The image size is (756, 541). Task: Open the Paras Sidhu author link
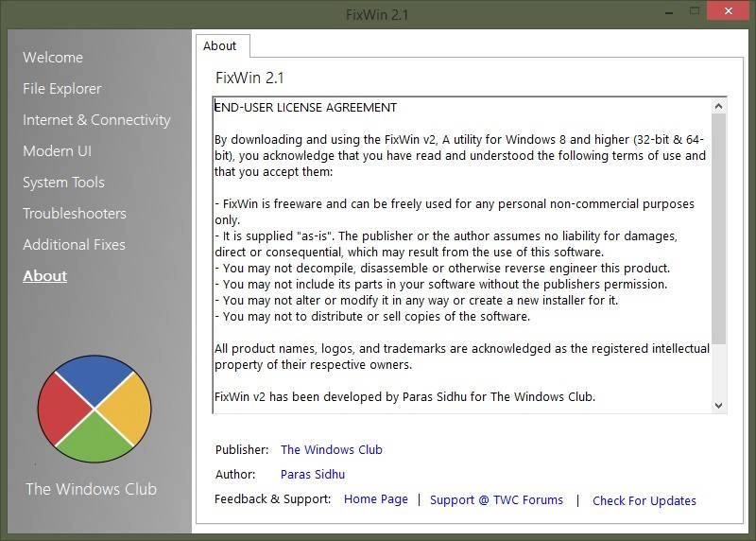(313, 475)
